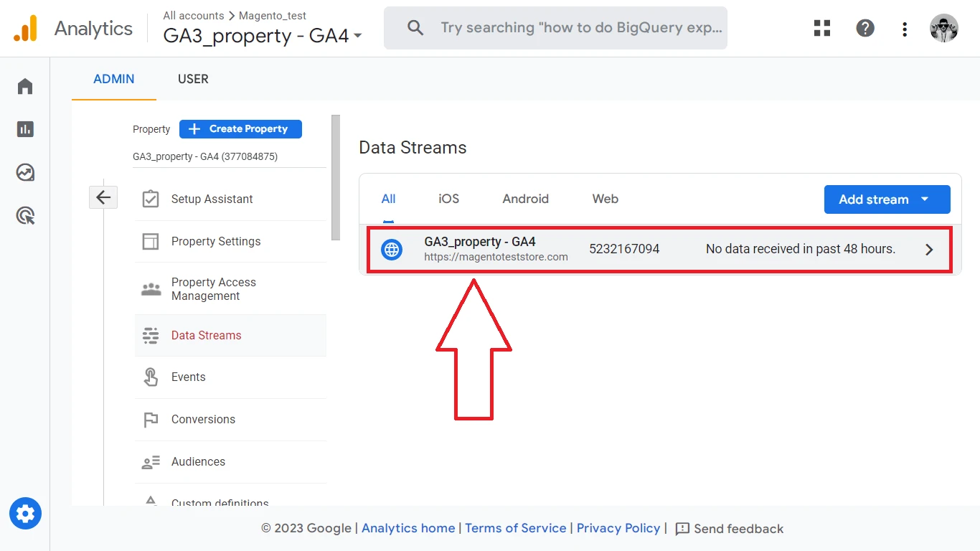Open the Google apps grid icon
The height and width of the screenshot is (551, 980).
822,29
